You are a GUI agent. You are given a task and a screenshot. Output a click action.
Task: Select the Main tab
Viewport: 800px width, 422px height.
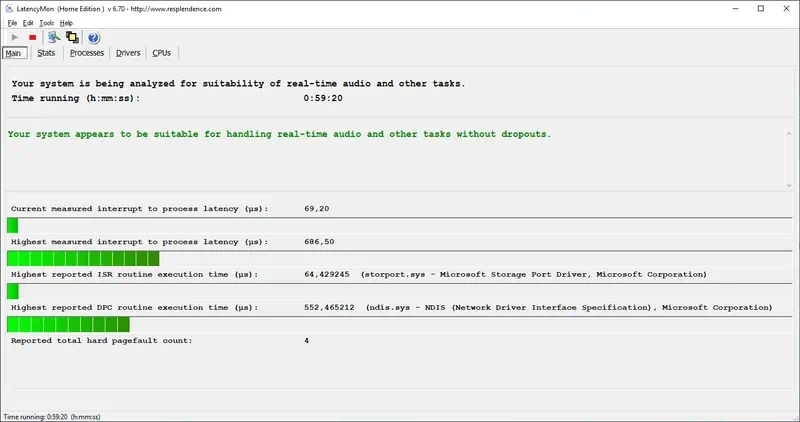click(14, 53)
